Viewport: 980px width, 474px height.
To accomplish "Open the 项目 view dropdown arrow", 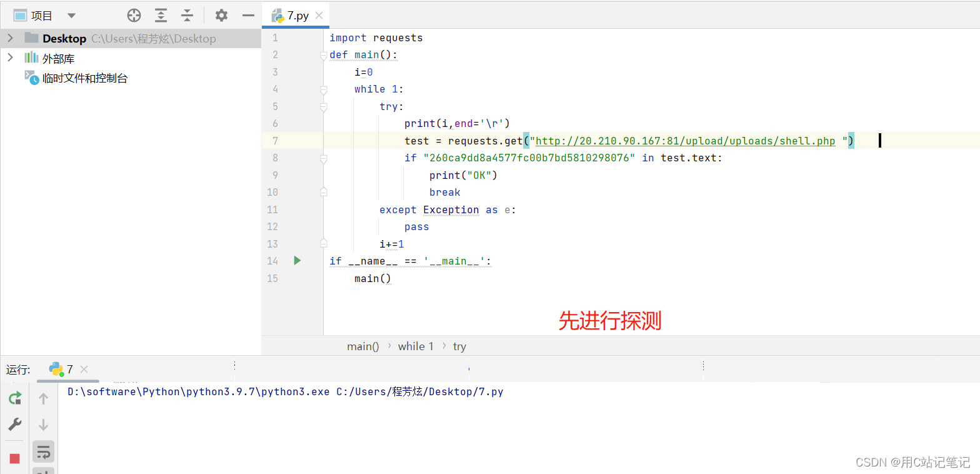I will [71, 16].
